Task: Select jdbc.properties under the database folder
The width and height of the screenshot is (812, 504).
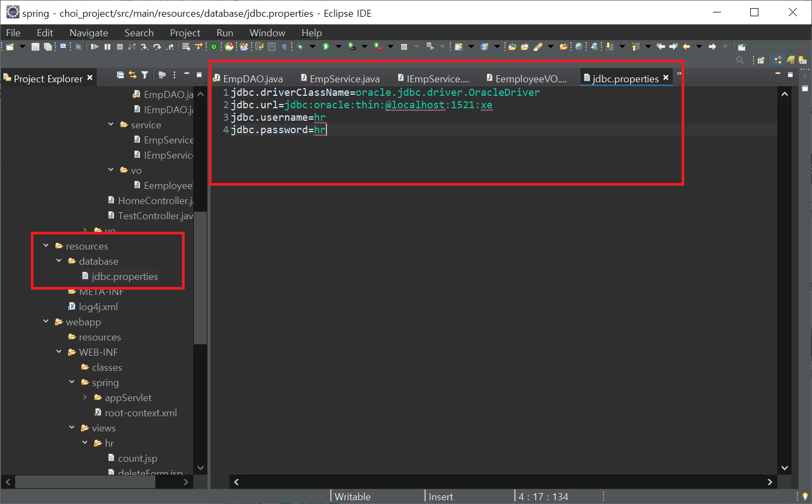Action: pyautogui.click(x=125, y=276)
